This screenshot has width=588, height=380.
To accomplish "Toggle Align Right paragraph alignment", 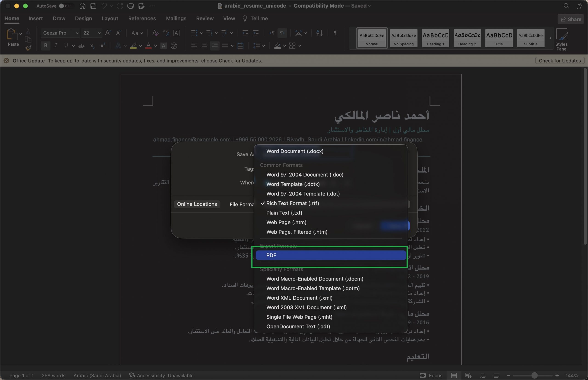I will click(215, 46).
